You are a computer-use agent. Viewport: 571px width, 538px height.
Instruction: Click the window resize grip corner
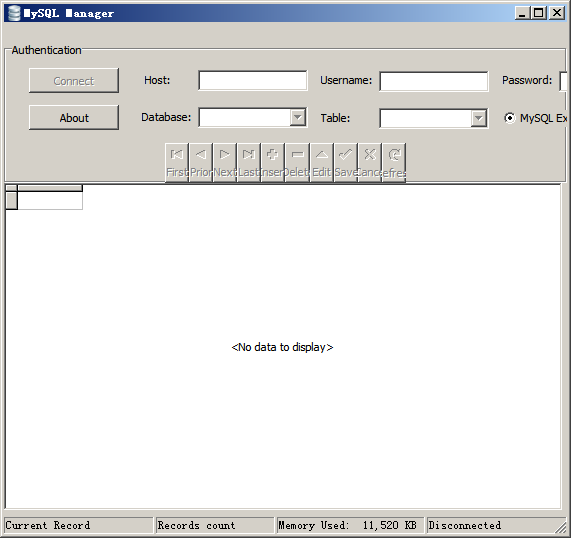pyautogui.click(x=562, y=529)
